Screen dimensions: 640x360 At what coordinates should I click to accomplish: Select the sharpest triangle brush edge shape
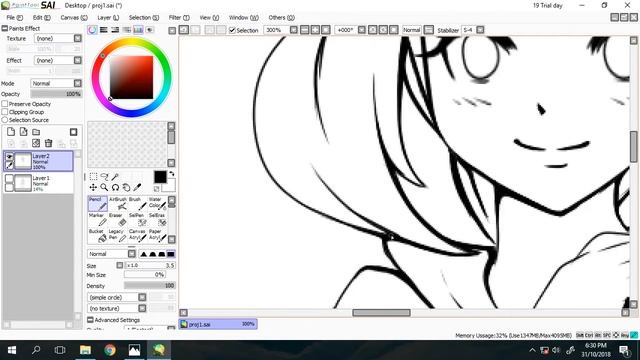pos(143,254)
